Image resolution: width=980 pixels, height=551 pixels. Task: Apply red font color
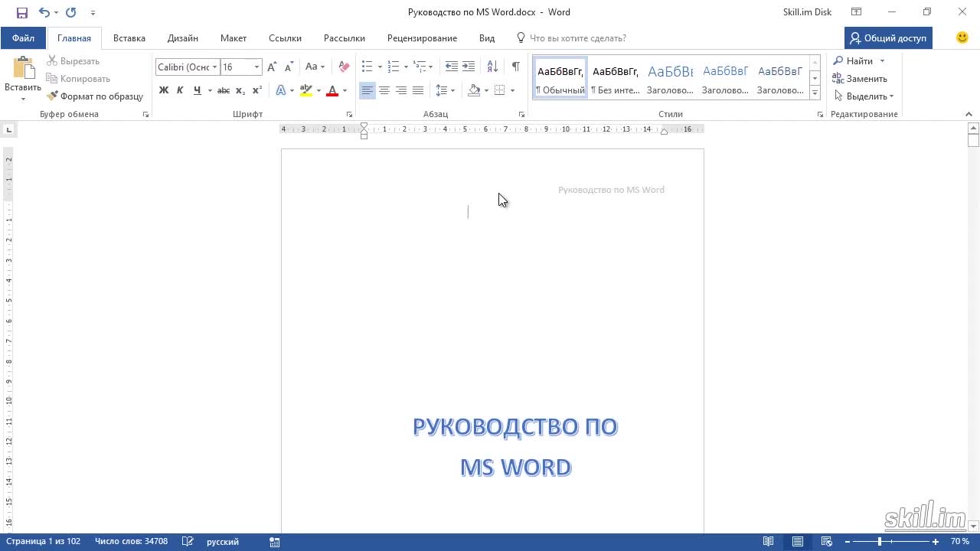click(x=332, y=90)
